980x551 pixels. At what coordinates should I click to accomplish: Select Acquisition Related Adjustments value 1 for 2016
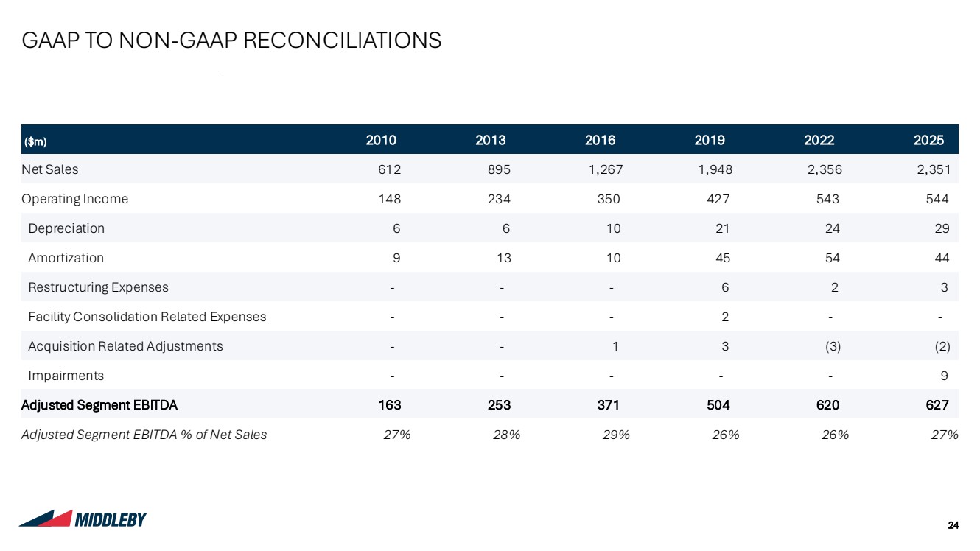tap(615, 346)
